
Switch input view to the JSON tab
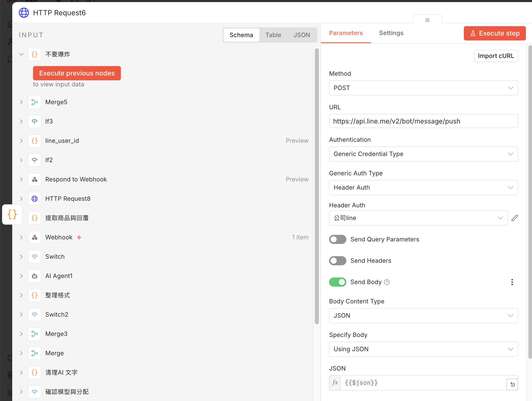302,35
